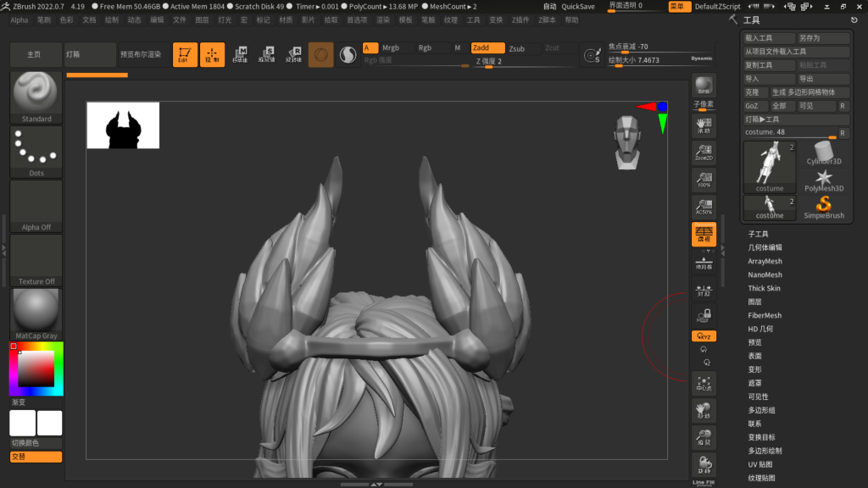Click the BPR render button
Image resolution: width=868 pixels, height=488 pixels.
(704, 86)
